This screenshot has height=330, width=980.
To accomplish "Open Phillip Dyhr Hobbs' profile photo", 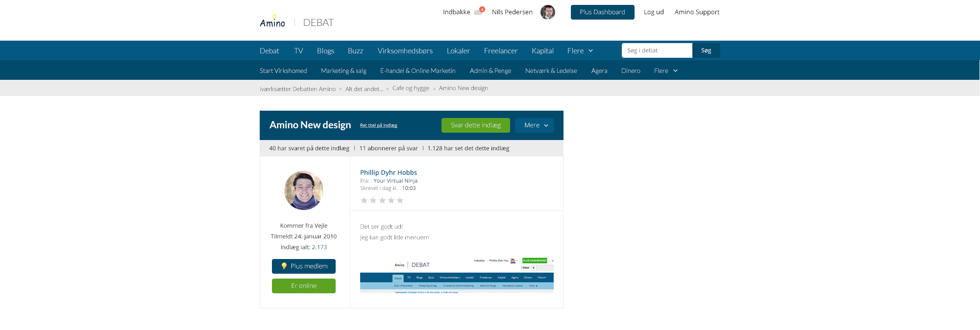I will pyautogui.click(x=304, y=190).
